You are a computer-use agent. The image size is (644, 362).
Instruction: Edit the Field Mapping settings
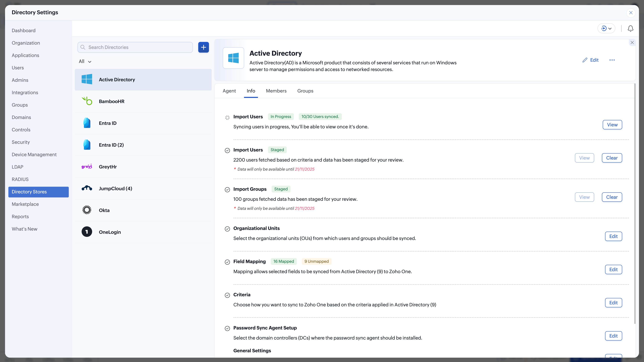click(x=613, y=269)
